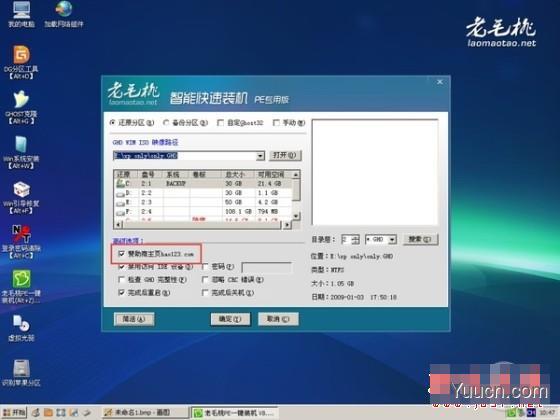Select the 备份分区 radio button
This screenshot has width=560, height=420.
(x=166, y=122)
